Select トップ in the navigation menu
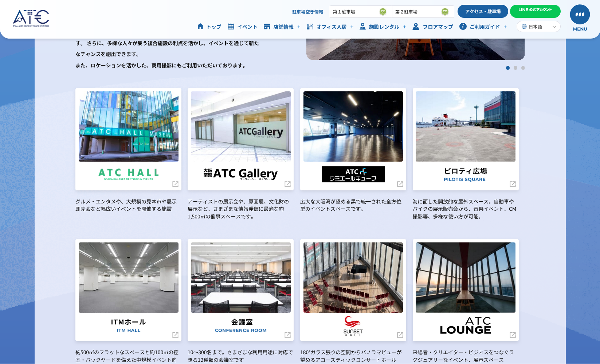600x364 pixels. (x=213, y=26)
